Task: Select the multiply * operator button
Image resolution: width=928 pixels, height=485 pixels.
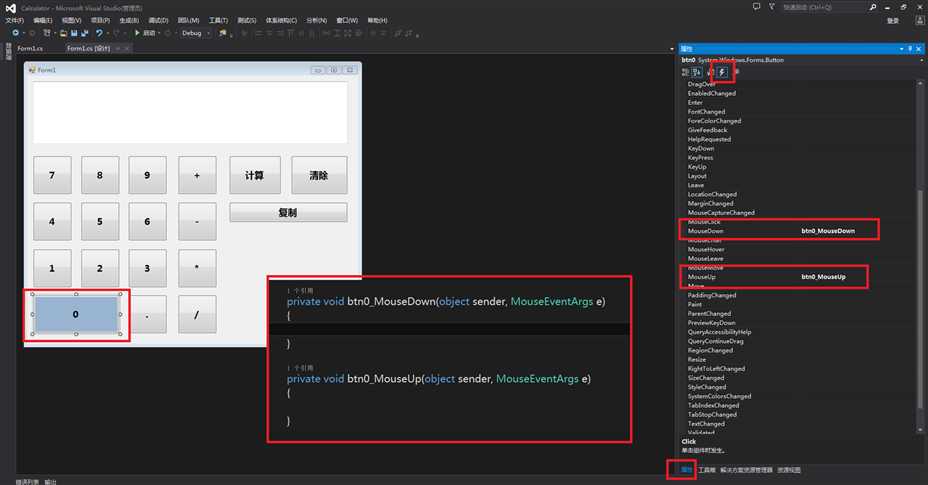Action: point(197,268)
